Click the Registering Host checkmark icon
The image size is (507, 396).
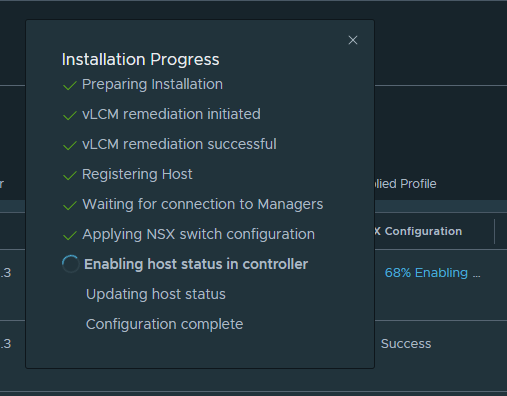point(70,175)
